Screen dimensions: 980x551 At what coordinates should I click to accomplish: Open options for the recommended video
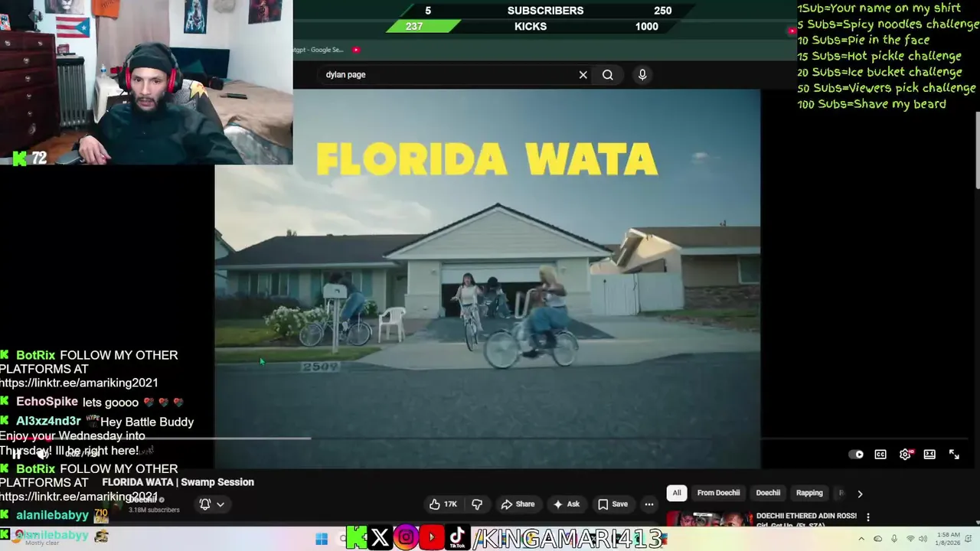pos(867,517)
